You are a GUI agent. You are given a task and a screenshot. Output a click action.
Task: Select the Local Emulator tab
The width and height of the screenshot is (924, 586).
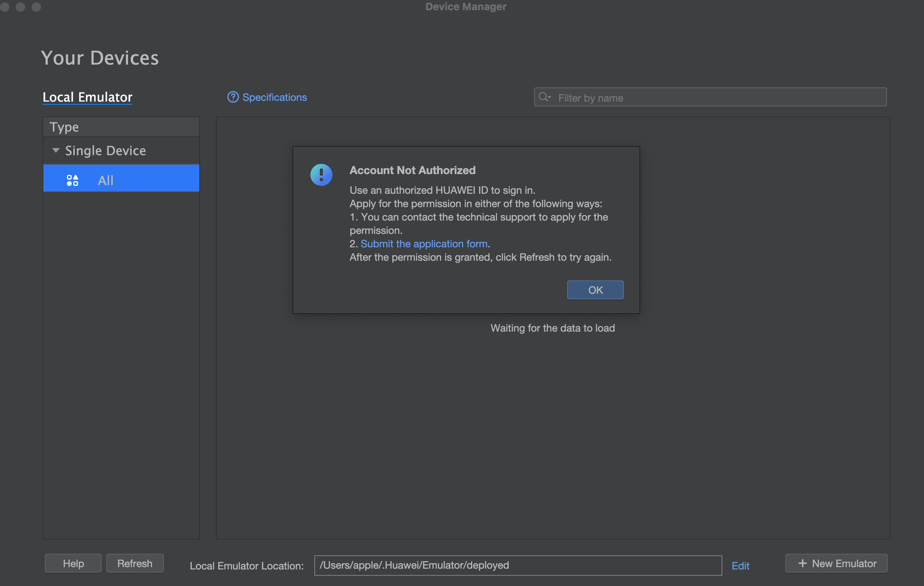[x=87, y=97]
